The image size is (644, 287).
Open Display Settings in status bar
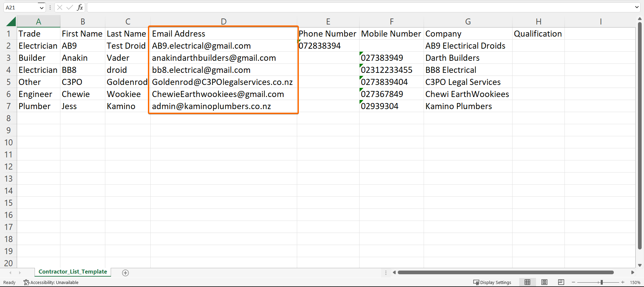492,282
